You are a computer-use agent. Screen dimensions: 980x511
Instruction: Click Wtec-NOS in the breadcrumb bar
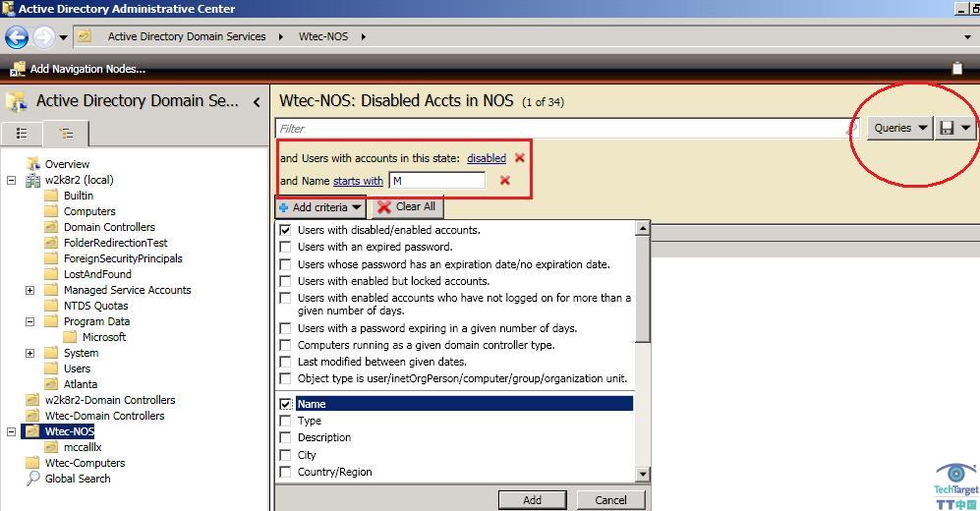(323, 37)
